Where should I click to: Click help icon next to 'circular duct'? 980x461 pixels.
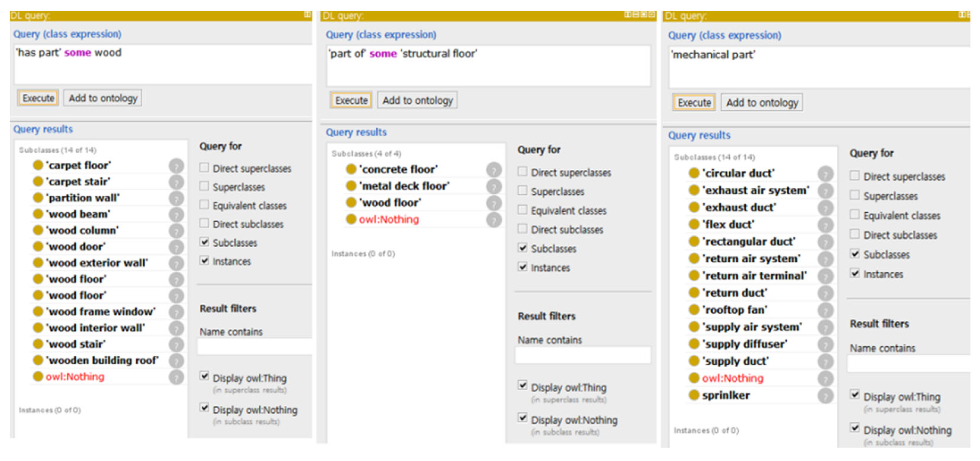click(825, 174)
